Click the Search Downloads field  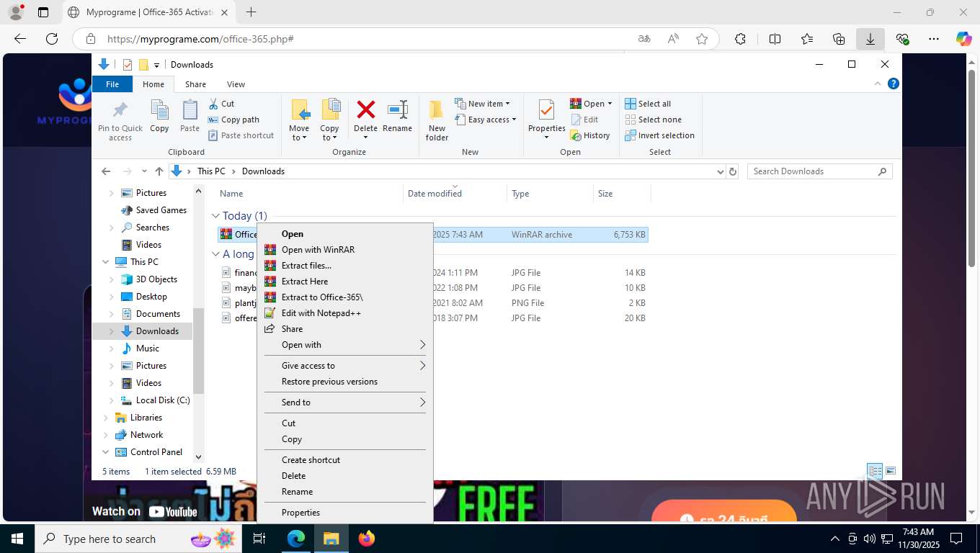(819, 171)
